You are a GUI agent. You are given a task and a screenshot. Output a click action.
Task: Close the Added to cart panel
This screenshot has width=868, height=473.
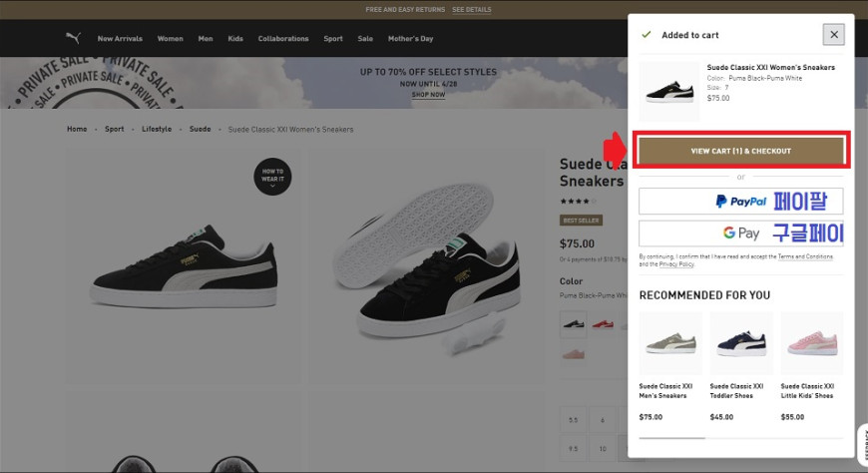pyautogui.click(x=834, y=35)
